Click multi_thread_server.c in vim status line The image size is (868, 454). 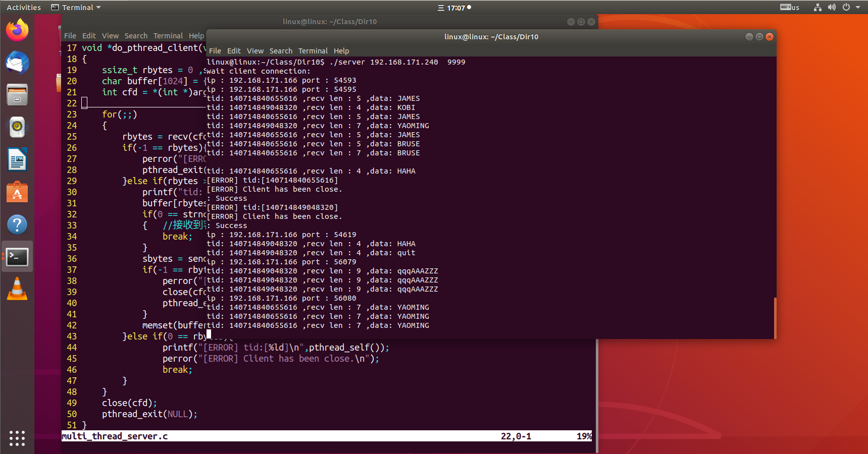tap(115, 436)
